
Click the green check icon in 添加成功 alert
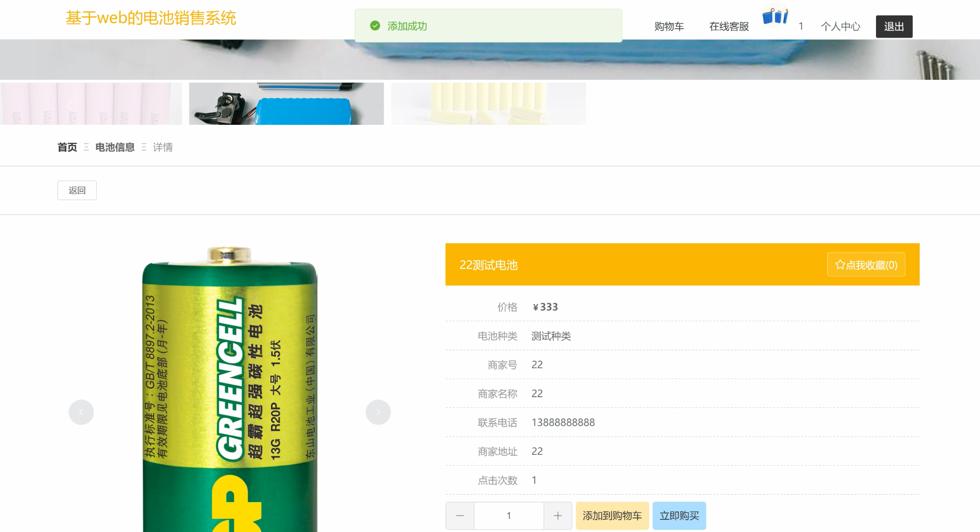375,26
